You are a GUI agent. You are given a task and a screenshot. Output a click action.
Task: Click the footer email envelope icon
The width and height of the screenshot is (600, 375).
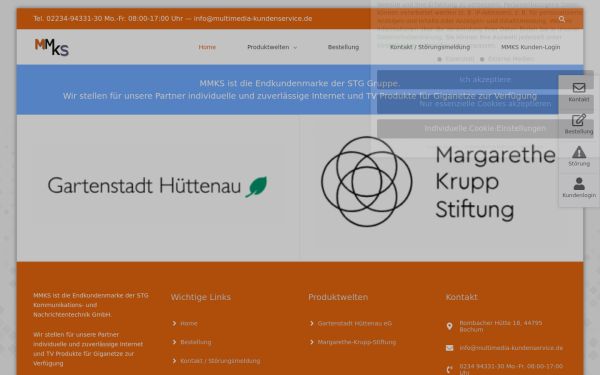450,348
